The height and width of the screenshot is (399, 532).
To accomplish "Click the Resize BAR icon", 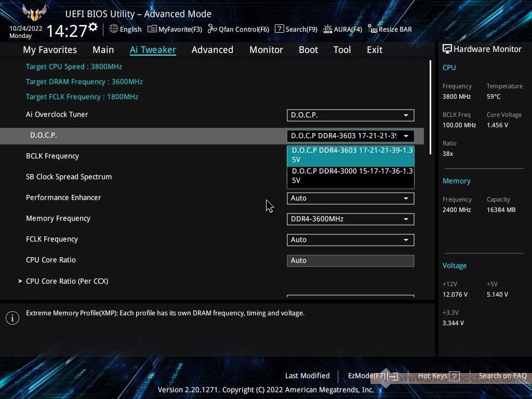I will [x=373, y=29].
